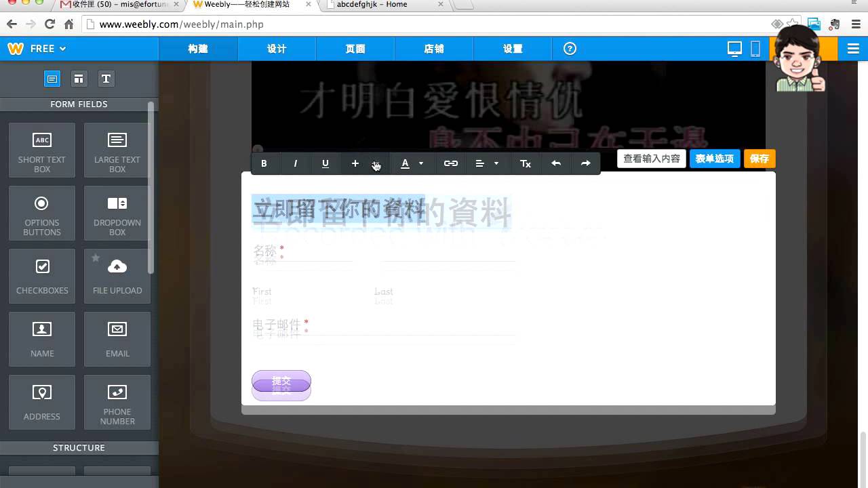Open the 设置 (Settings) tab

coord(513,49)
